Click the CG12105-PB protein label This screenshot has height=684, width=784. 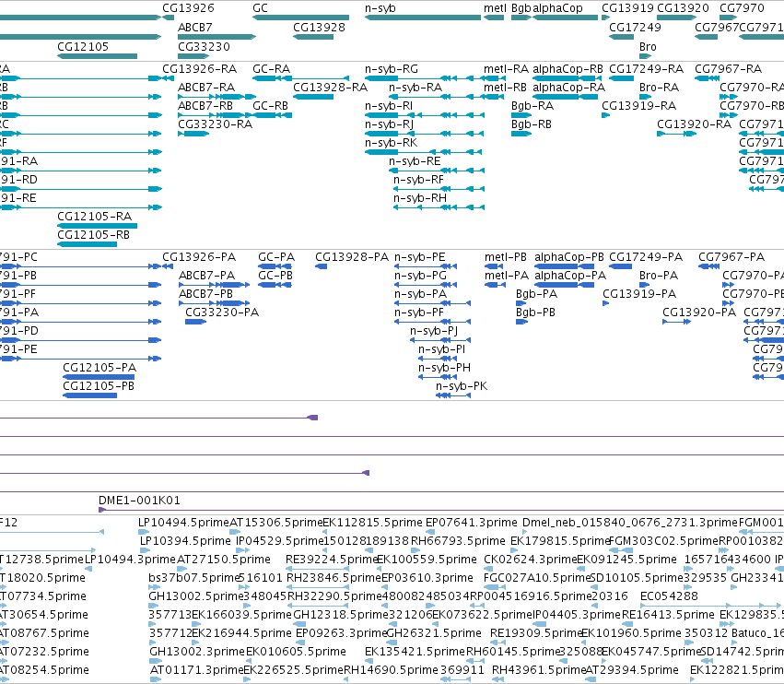point(99,385)
